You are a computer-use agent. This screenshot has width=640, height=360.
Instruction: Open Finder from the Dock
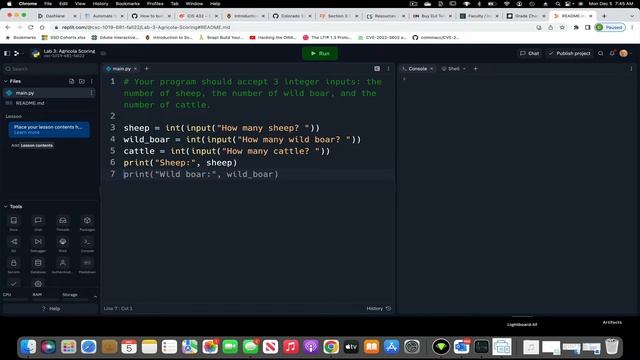pos(28,347)
